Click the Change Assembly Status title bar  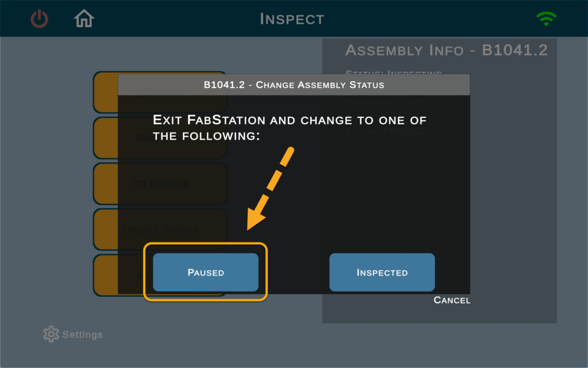coord(294,85)
